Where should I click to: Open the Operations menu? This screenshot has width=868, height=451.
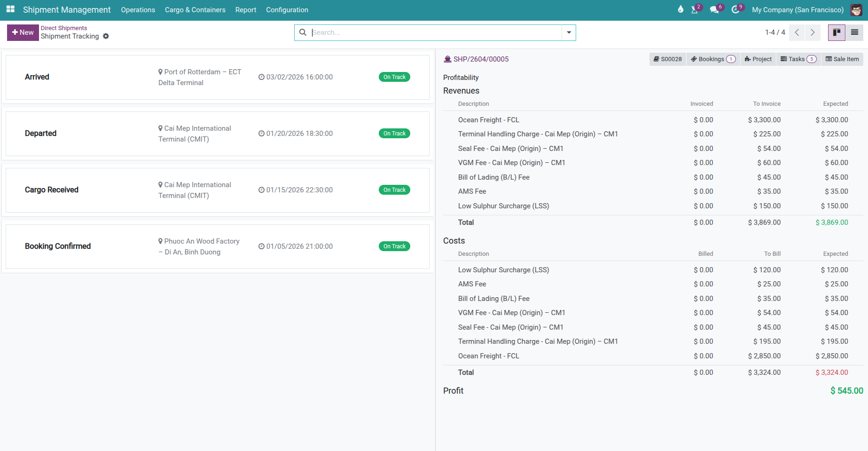(138, 9)
